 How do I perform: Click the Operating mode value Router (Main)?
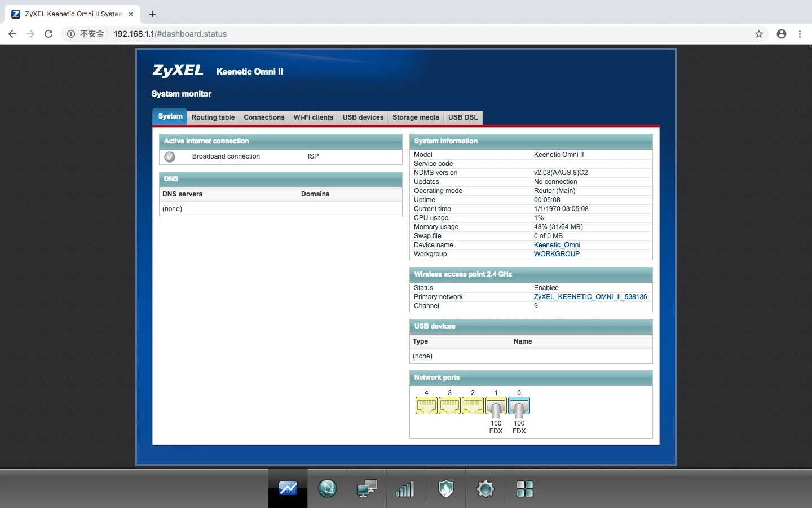pyautogui.click(x=555, y=191)
